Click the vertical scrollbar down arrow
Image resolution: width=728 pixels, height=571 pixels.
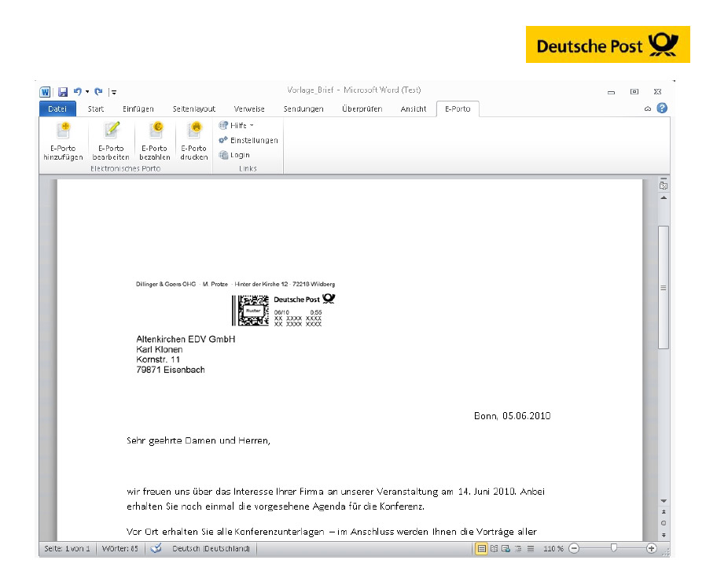[664, 501]
